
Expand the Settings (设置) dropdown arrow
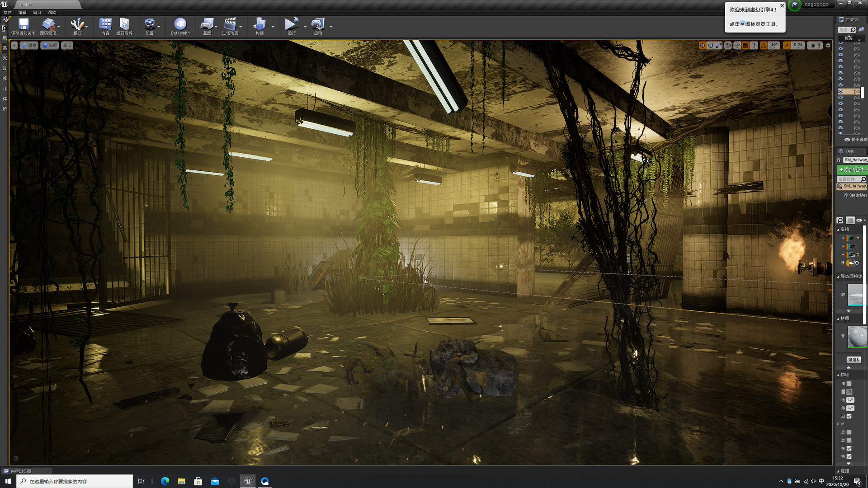[159, 27]
